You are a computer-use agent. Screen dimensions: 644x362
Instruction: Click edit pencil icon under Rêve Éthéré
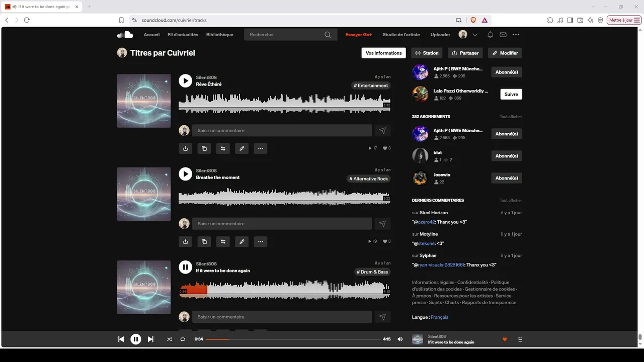(x=242, y=148)
